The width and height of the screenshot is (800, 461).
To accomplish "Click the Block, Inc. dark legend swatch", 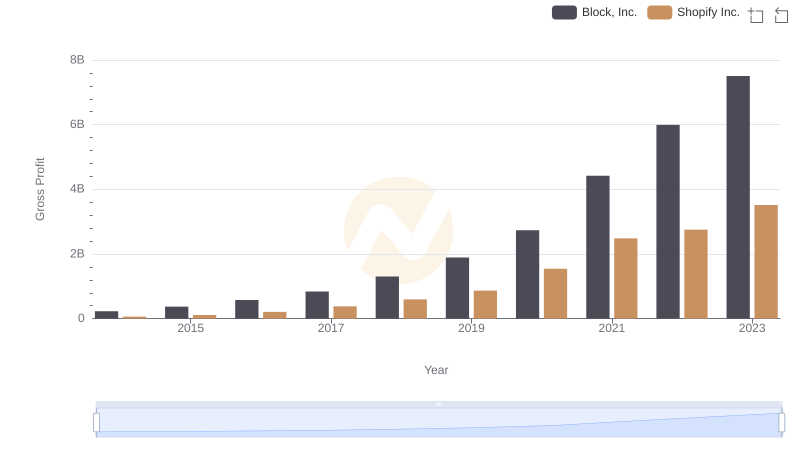I will click(x=564, y=12).
